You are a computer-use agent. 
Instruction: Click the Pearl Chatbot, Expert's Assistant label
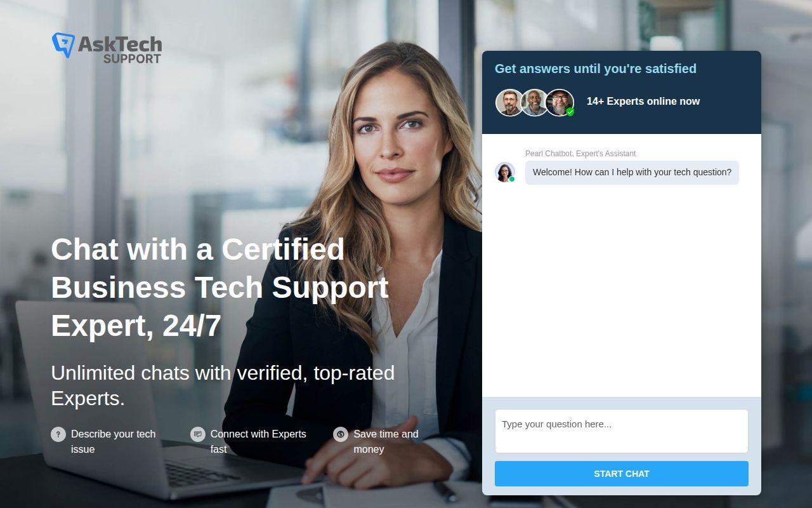tap(580, 154)
